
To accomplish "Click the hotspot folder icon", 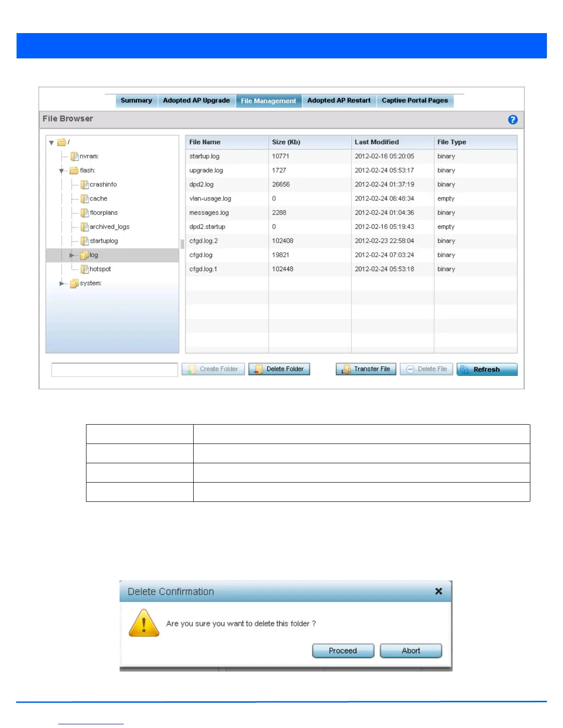I will click(85, 269).
